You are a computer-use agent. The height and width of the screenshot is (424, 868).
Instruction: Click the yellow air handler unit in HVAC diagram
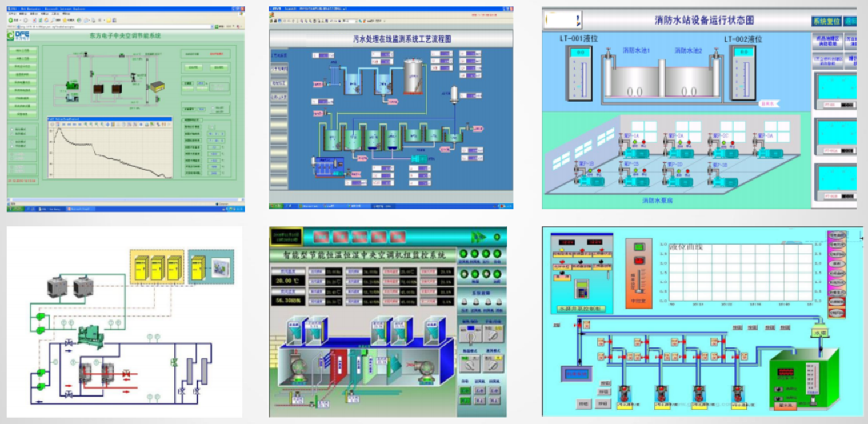click(156, 87)
